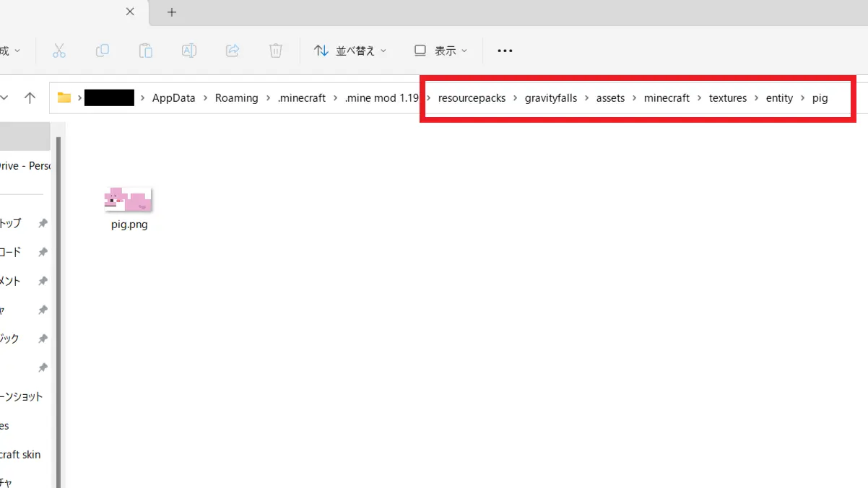This screenshot has height=488, width=868.
Task: Expand chevron after entity in breadcrumb
Action: point(802,98)
